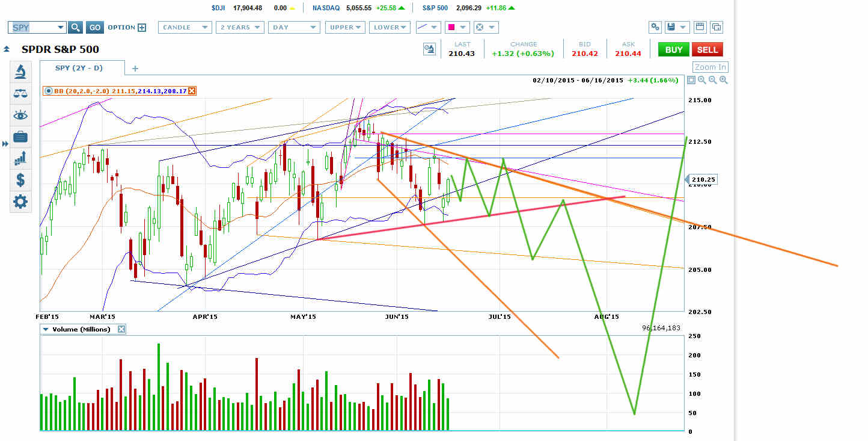
Task: Open the UPPER indicators dropdown
Action: tap(345, 27)
